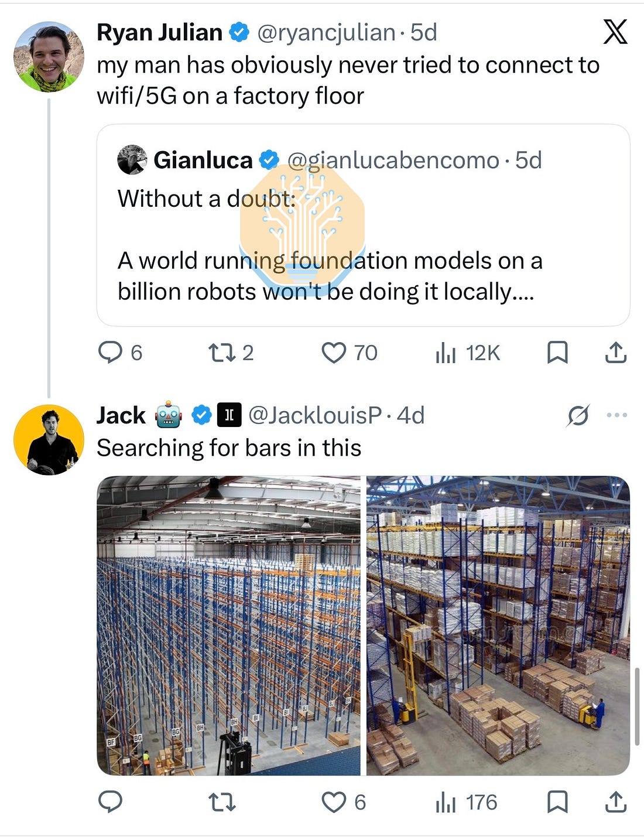Open @JacklouisP profile handle
This screenshot has width=644, height=837.
(x=315, y=415)
